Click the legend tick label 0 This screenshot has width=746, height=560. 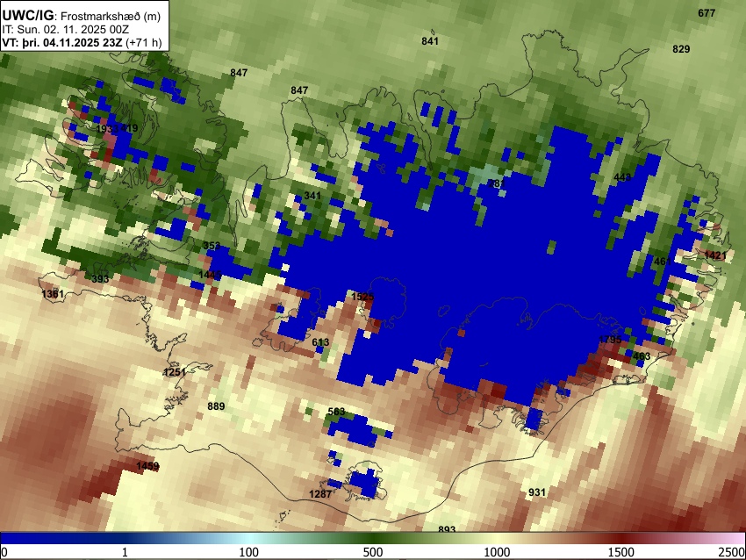(x=4, y=552)
